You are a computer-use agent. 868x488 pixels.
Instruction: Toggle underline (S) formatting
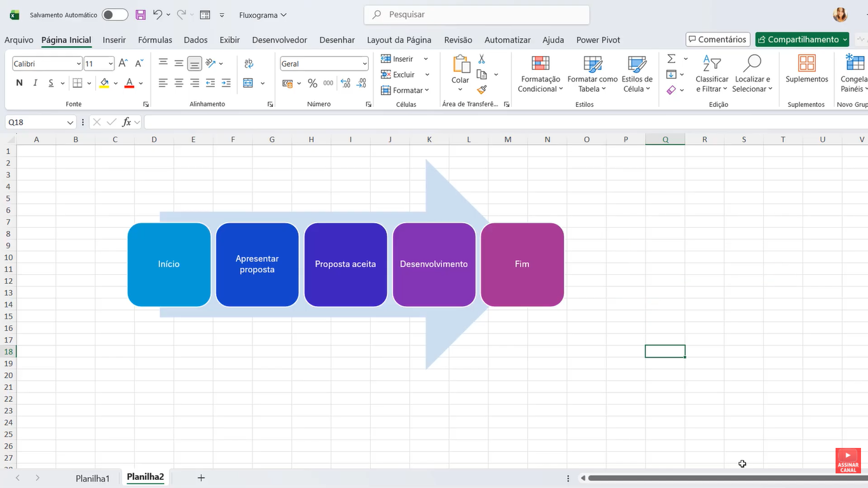51,83
